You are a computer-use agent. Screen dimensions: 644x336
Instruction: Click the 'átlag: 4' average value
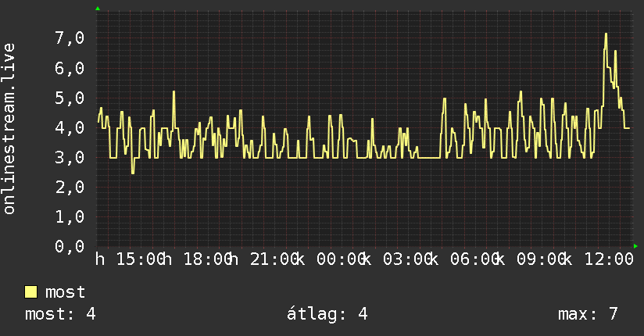click(327, 314)
